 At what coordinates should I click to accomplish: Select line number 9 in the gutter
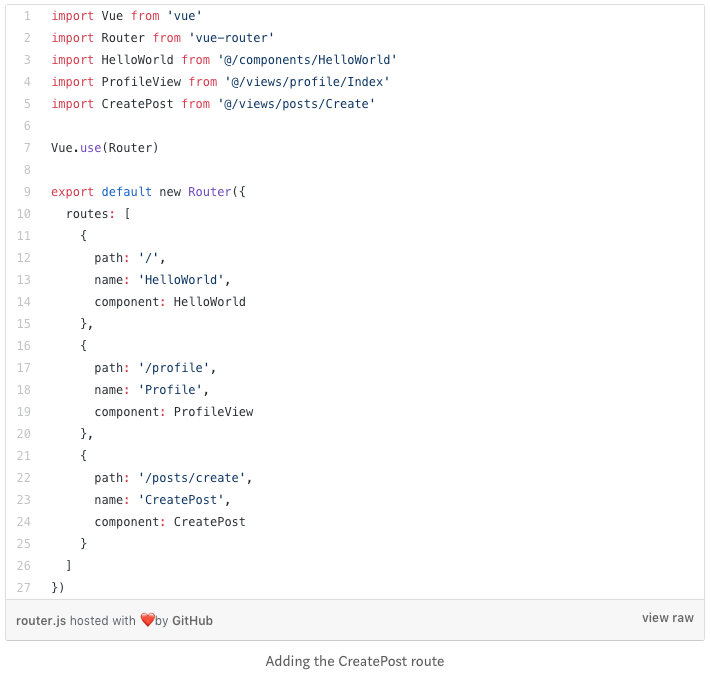(x=26, y=192)
